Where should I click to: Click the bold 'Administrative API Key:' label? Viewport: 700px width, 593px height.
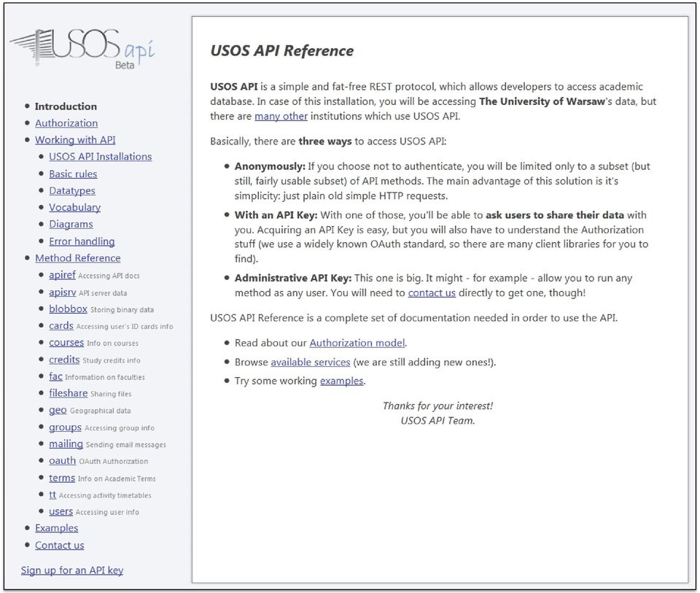[x=293, y=278]
